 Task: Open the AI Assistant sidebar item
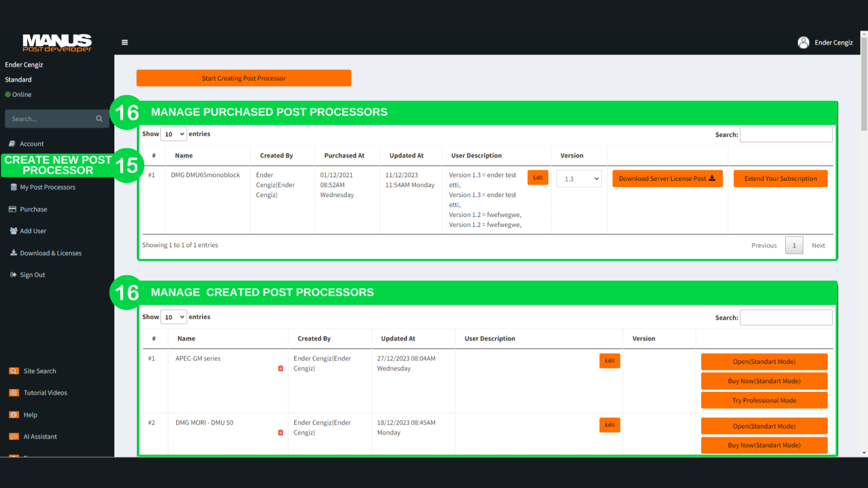point(40,437)
